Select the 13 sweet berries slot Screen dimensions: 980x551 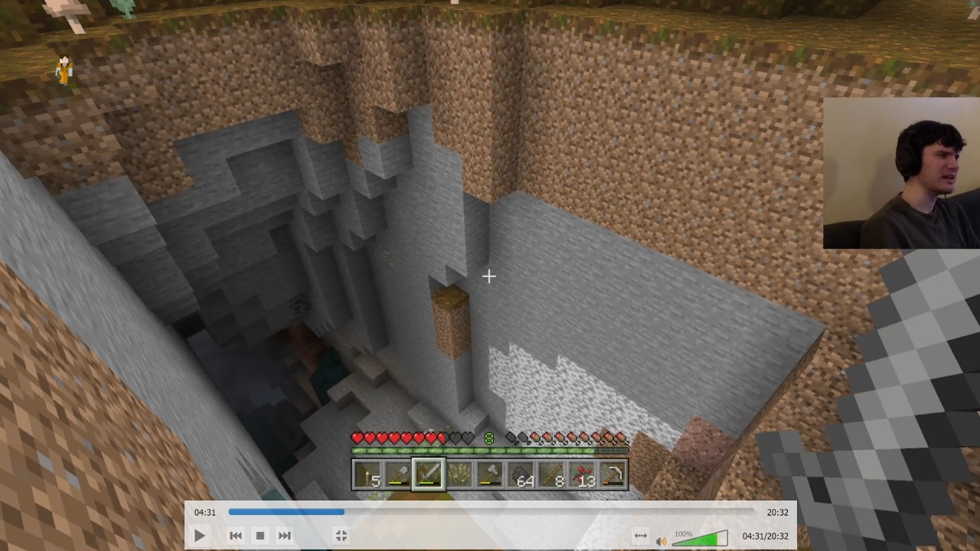[x=582, y=474]
